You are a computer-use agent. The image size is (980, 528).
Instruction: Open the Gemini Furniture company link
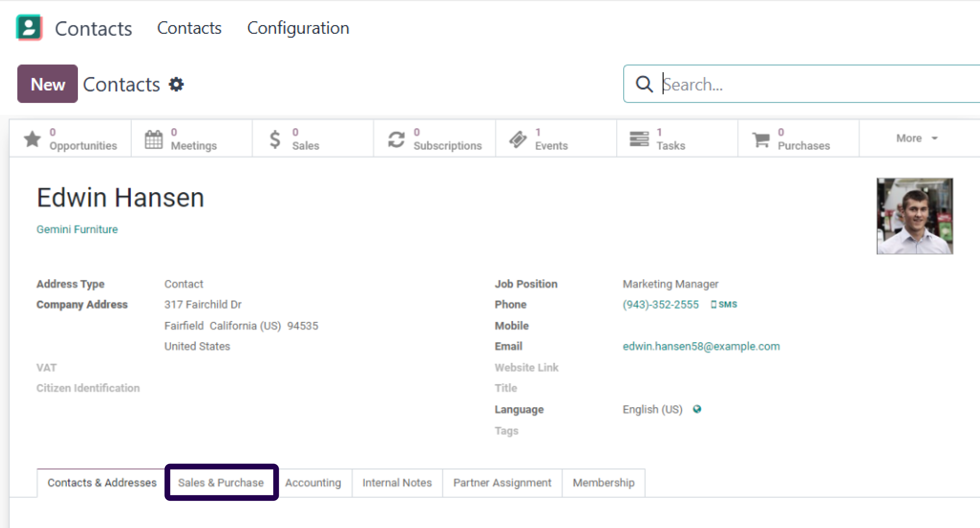77,229
